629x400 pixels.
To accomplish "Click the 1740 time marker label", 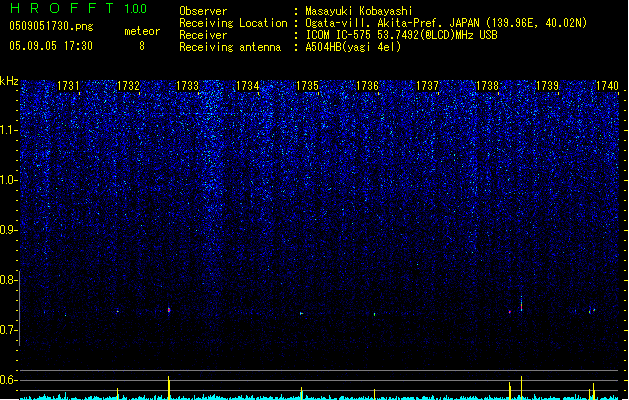I will pos(607,86).
